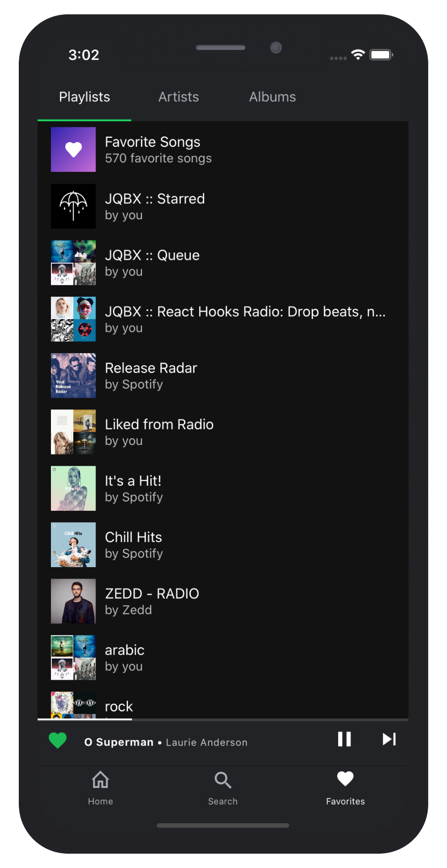Viewport: 447px width, 868px height.
Task: Click the song progress bar
Action: coord(223,719)
